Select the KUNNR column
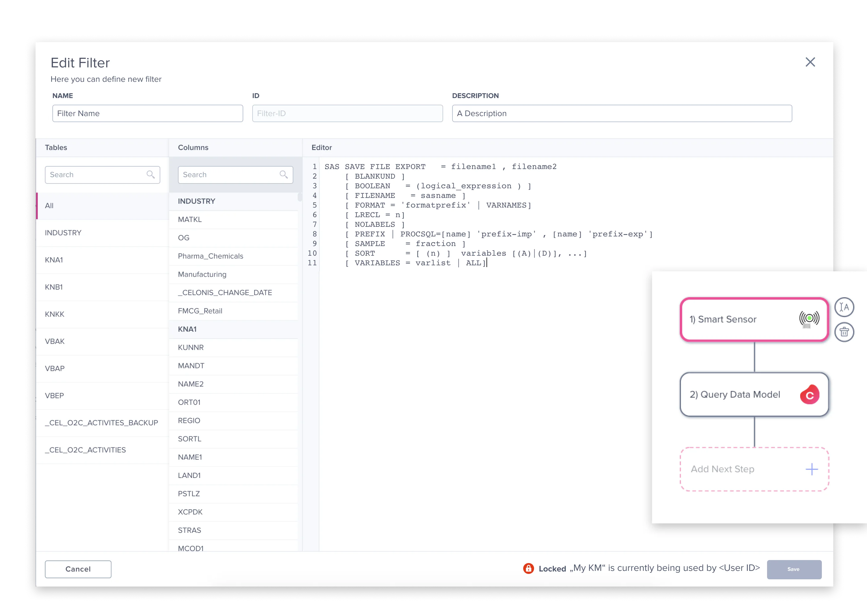This screenshot has height=616, width=867. (x=191, y=347)
